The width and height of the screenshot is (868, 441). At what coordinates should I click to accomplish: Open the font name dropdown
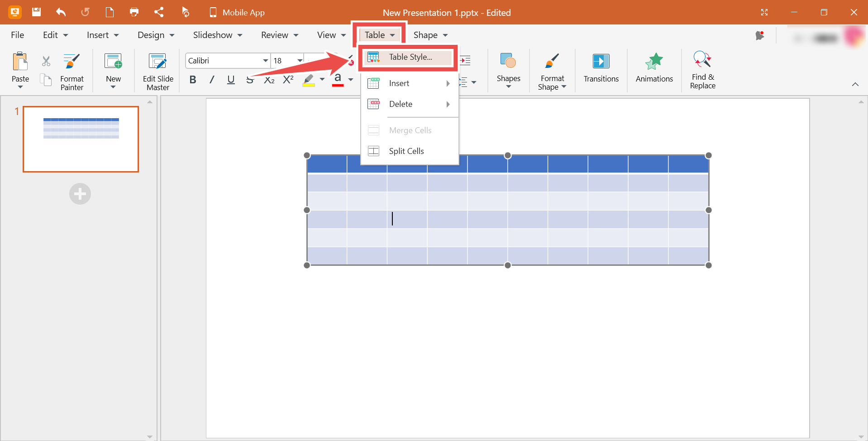coord(265,60)
